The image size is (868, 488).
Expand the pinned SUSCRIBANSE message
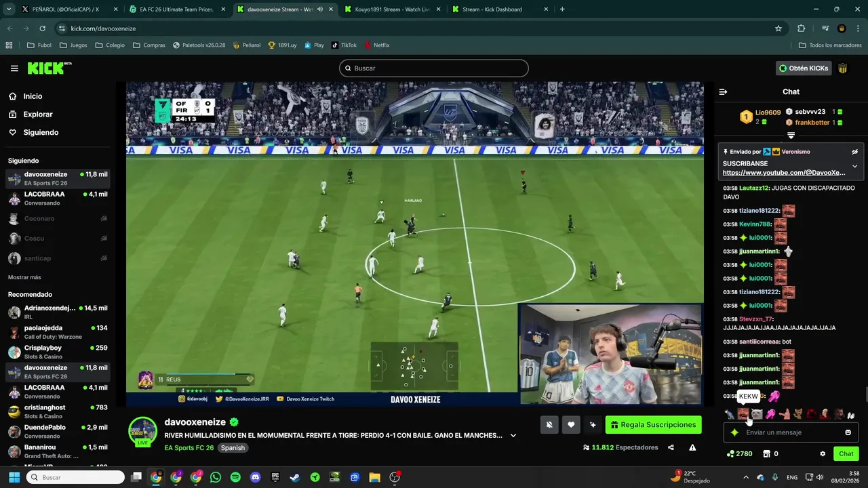point(854,166)
